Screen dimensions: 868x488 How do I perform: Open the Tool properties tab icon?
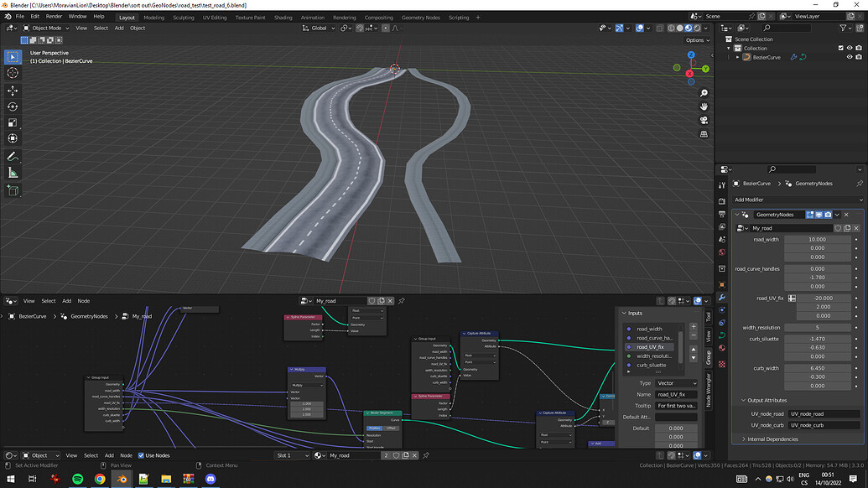point(722,186)
